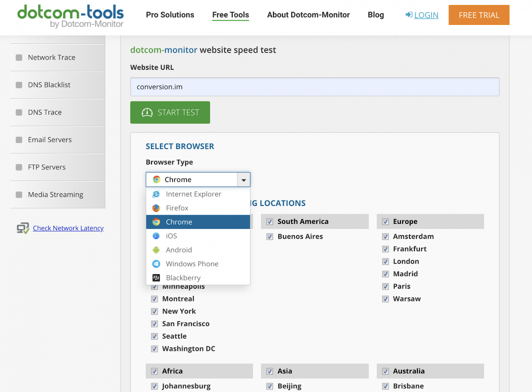Click the Windows Phone icon
The image size is (532, 392).
[156, 264]
